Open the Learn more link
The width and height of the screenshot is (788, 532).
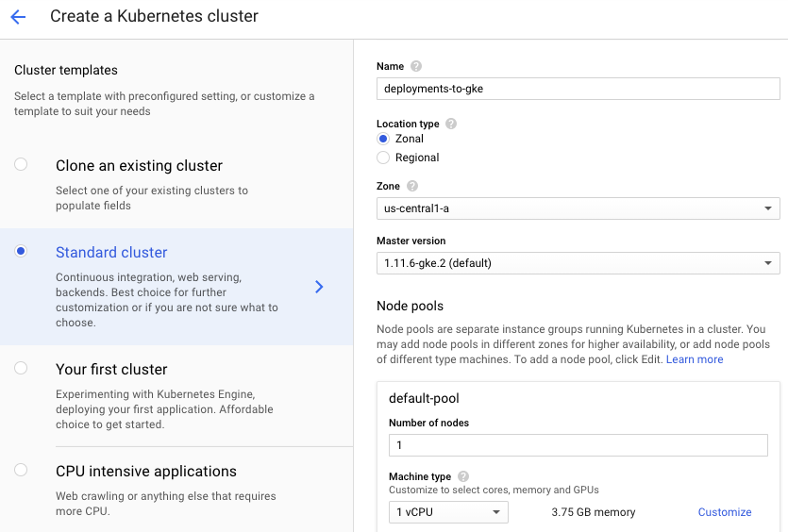point(695,359)
